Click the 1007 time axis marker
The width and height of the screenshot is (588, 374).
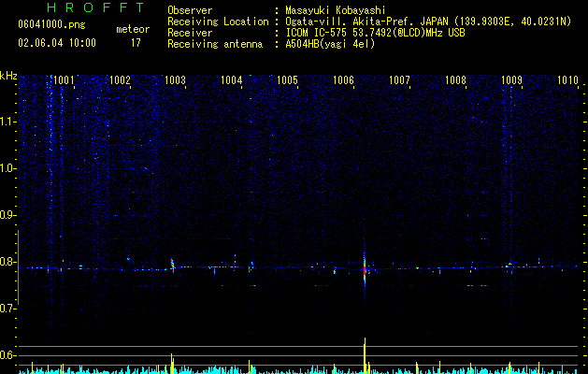[x=399, y=80]
